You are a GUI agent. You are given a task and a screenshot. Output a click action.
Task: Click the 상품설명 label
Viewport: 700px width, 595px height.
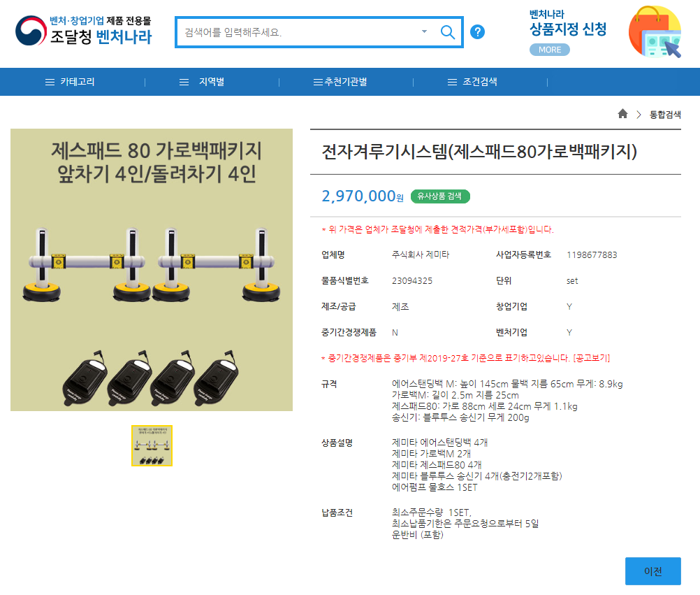[x=337, y=443]
